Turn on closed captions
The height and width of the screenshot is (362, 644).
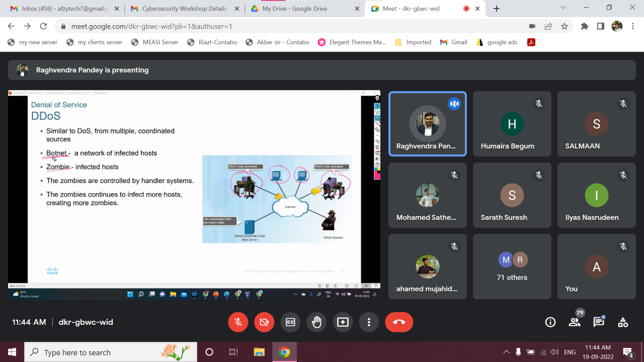(x=290, y=322)
